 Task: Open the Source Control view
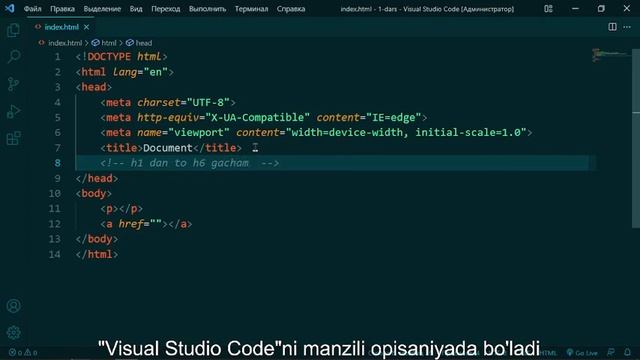(13, 84)
